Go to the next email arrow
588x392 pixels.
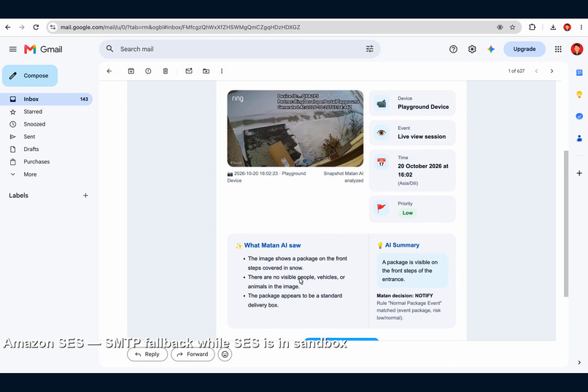(x=552, y=71)
